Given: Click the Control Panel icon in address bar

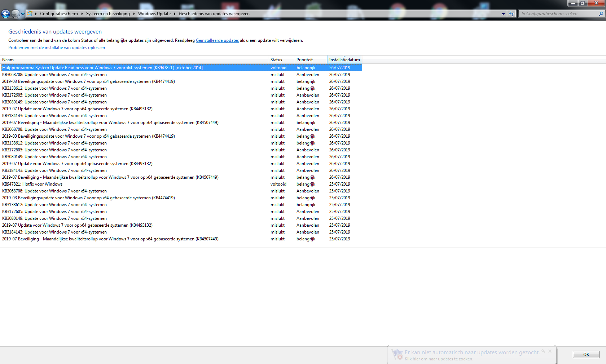Looking at the screenshot, I should pos(30,14).
